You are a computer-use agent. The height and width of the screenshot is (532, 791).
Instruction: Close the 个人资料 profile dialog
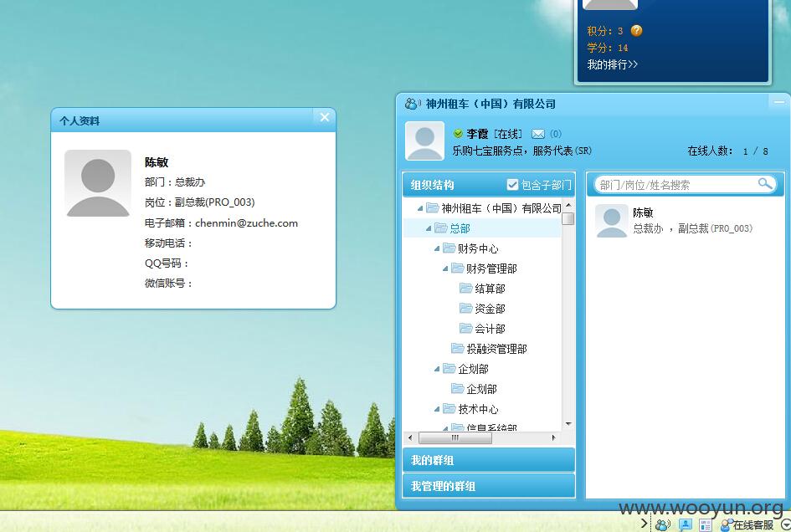(x=325, y=117)
